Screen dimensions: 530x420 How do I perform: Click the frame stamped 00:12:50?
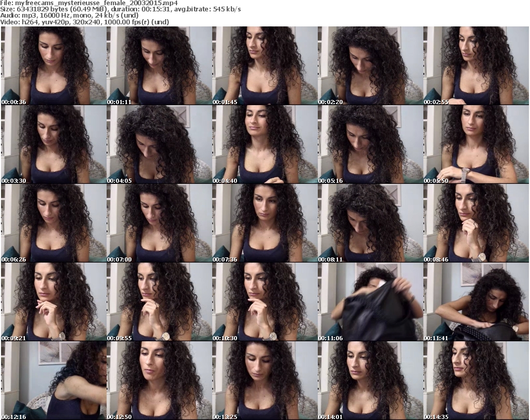pos(159,381)
